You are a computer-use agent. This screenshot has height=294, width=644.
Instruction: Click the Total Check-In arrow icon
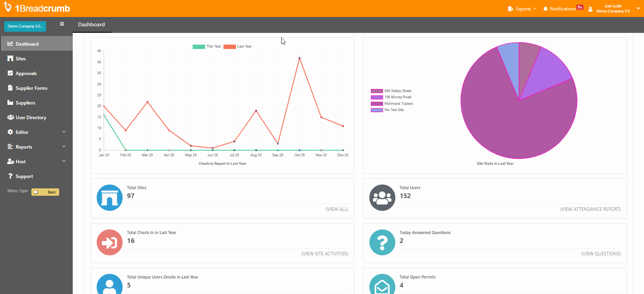(x=109, y=243)
